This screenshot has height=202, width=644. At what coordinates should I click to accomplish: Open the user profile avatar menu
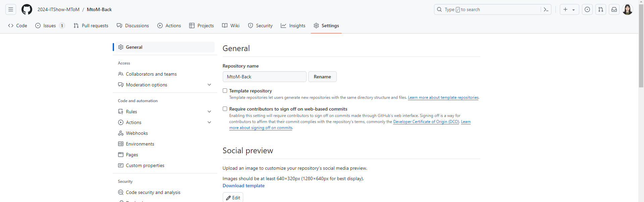(x=628, y=9)
